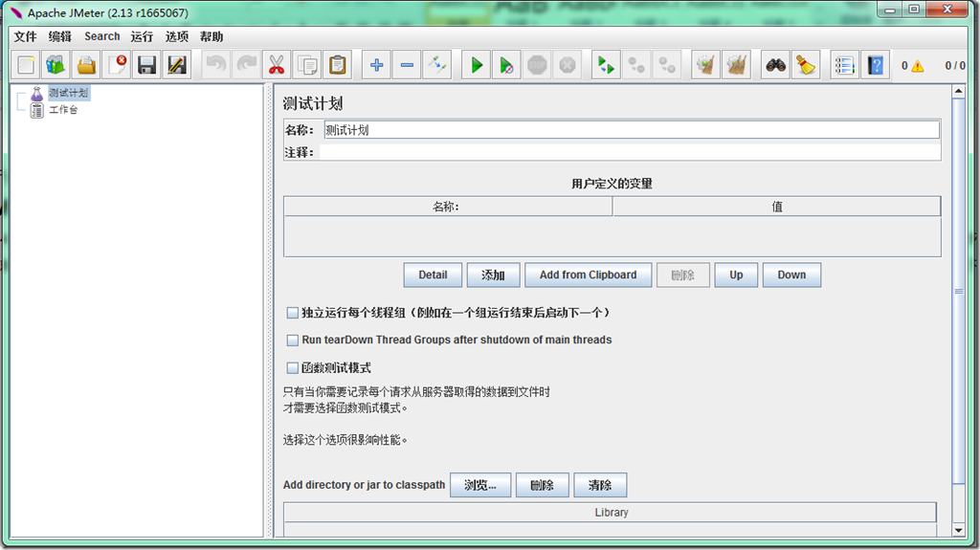Click the vertical scrollbar thumb
Image resolution: width=980 pixels, height=550 pixels.
(958, 291)
